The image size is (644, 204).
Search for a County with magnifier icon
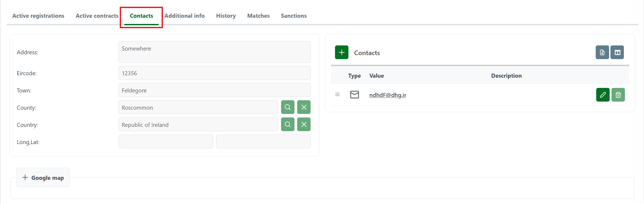pos(288,107)
